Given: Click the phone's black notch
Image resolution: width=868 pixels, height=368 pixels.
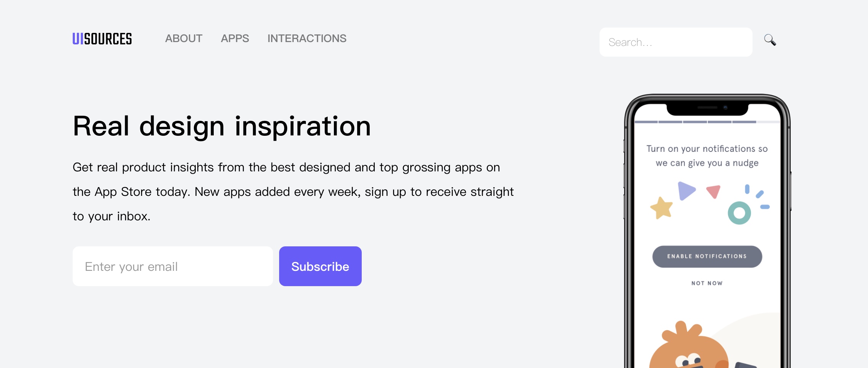Looking at the screenshot, I should [x=707, y=109].
